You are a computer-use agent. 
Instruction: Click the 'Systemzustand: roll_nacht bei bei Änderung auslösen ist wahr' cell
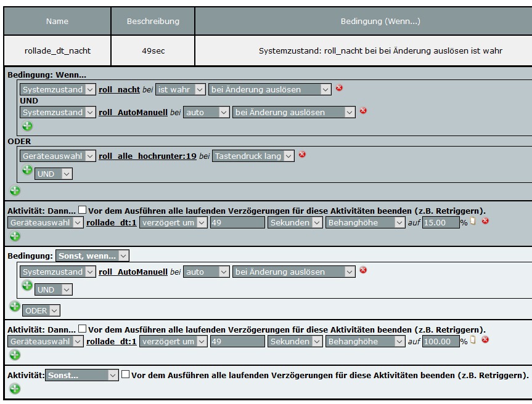point(380,50)
